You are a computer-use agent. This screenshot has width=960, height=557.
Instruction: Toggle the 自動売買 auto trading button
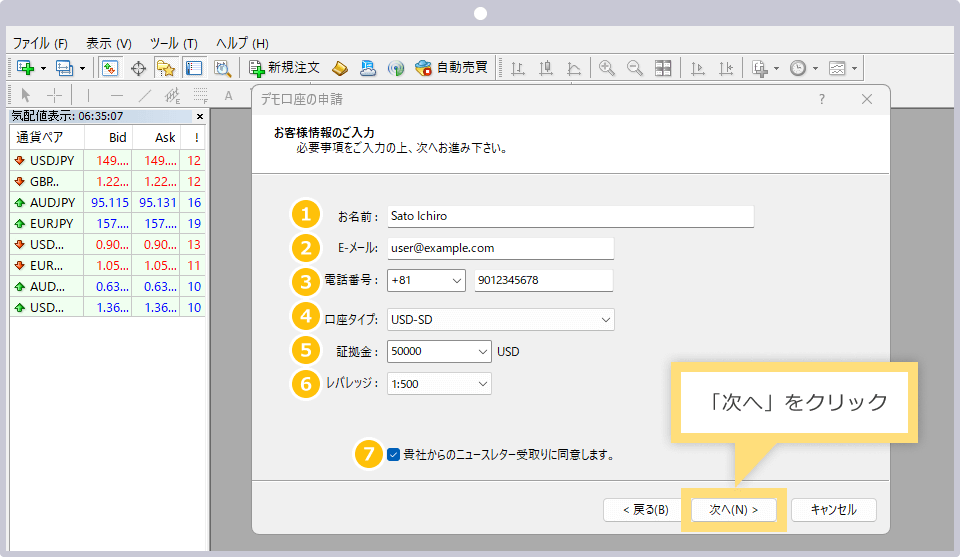pos(451,68)
